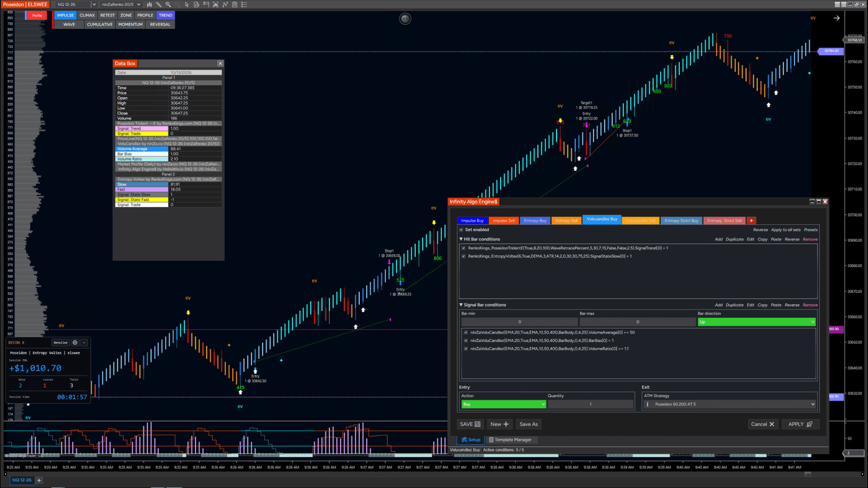Click the APPLY button
This screenshot has height=488, width=868.
click(x=800, y=424)
